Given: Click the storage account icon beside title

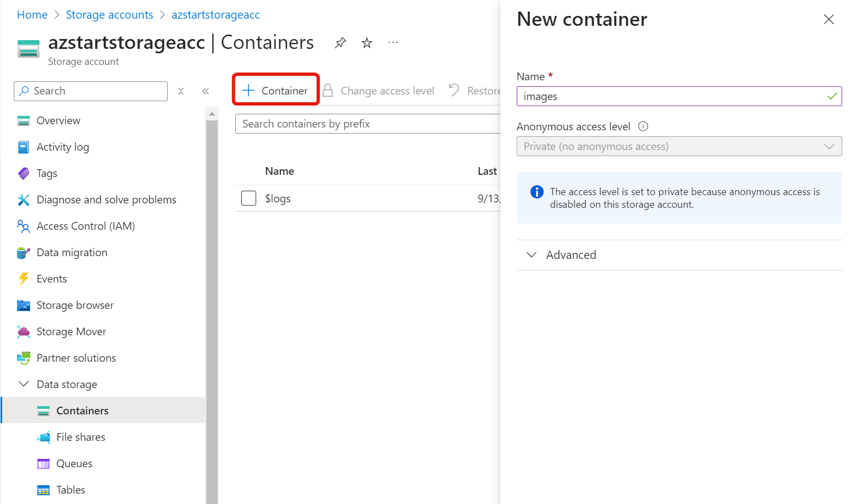Looking at the screenshot, I should tap(29, 49).
